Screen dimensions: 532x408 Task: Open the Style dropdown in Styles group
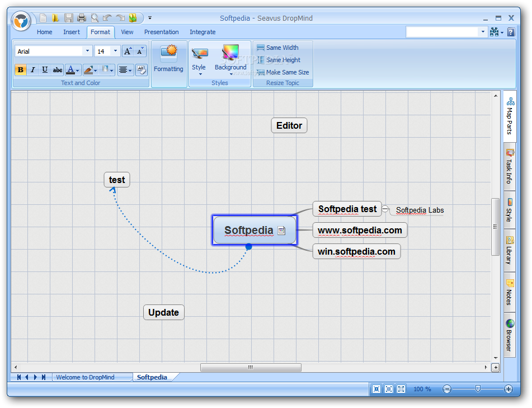pyautogui.click(x=199, y=60)
